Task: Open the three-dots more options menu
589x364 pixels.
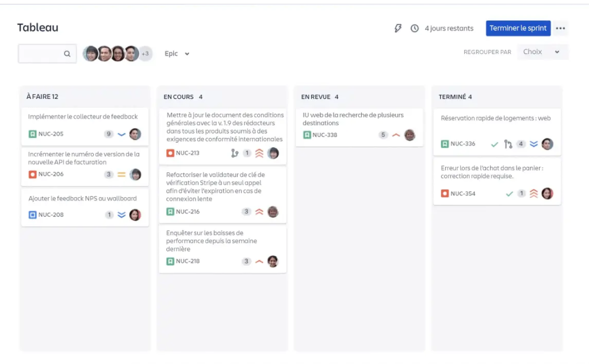Action: tap(560, 28)
